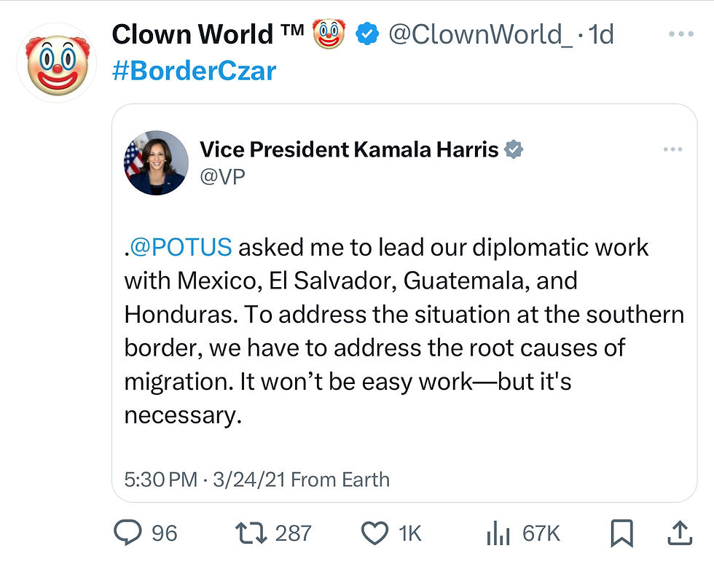
Task: Open the #BorderCzar hashtag
Action: (x=195, y=71)
